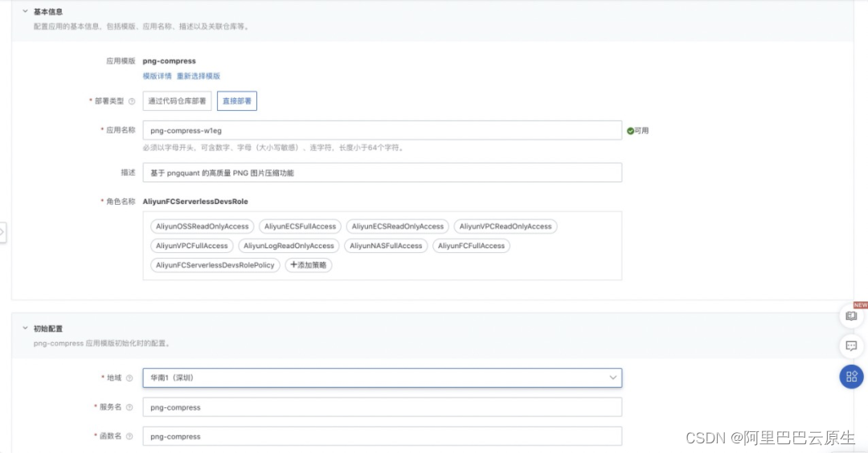The image size is (868, 453).
Task: Click the green 可用 availability check icon
Action: point(631,131)
